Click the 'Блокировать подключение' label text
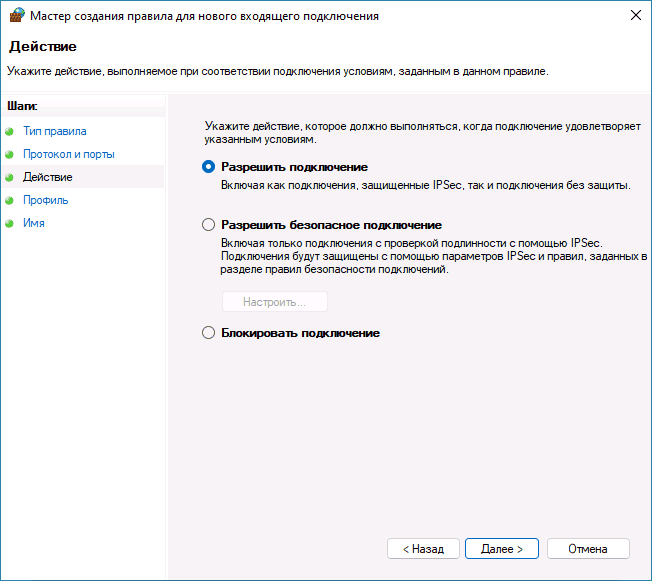 300,333
